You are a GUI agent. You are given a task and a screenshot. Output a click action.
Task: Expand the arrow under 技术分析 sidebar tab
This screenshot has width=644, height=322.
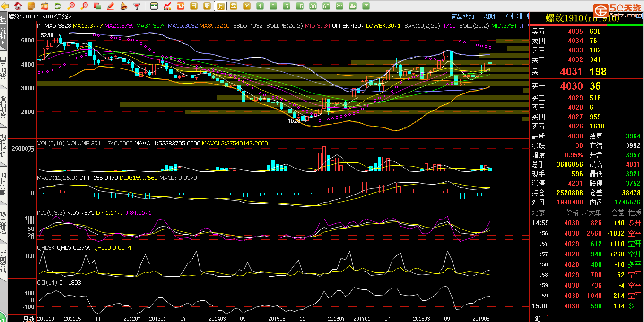tap(3, 42)
